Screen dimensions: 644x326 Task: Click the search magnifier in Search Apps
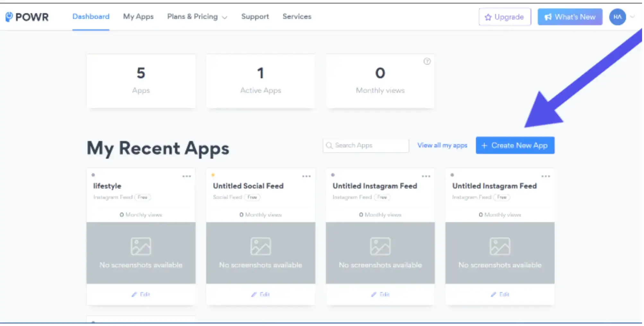[329, 145]
